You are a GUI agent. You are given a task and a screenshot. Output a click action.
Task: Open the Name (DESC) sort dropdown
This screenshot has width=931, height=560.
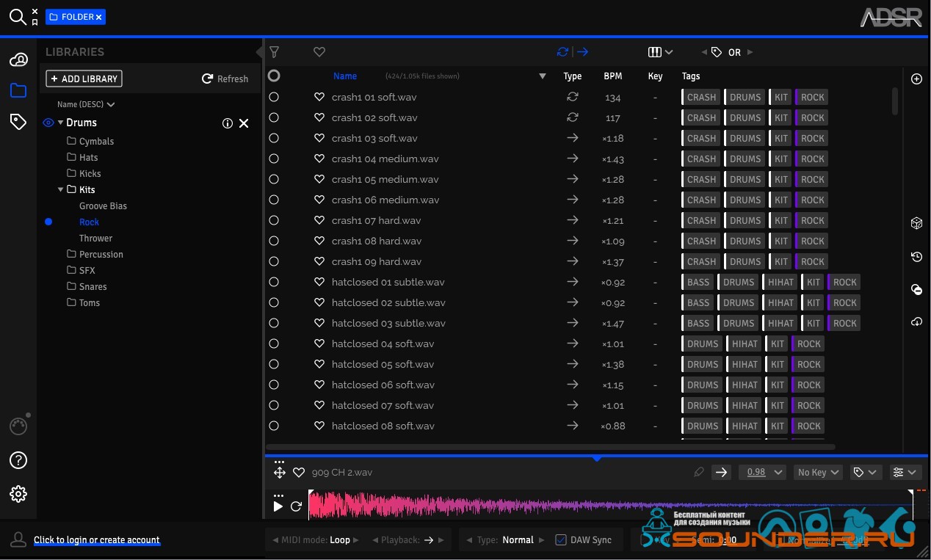click(86, 104)
